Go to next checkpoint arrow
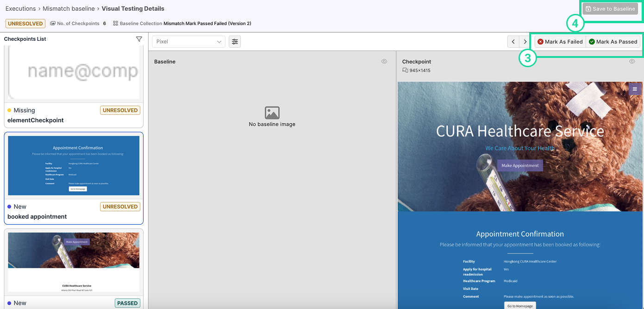The height and width of the screenshot is (309, 644). click(x=525, y=42)
